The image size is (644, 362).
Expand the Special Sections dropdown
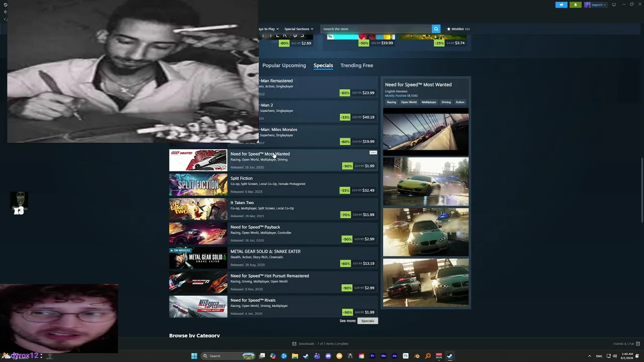pos(299,29)
